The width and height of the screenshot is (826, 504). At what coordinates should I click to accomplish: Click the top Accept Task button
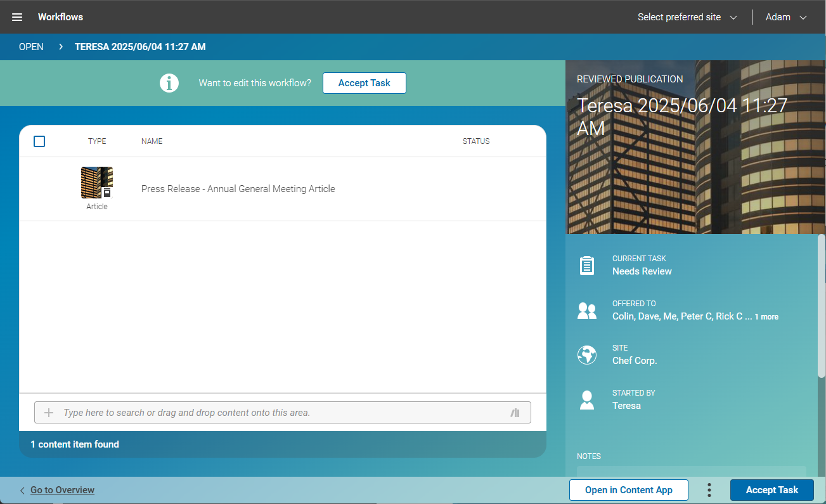pyautogui.click(x=365, y=83)
